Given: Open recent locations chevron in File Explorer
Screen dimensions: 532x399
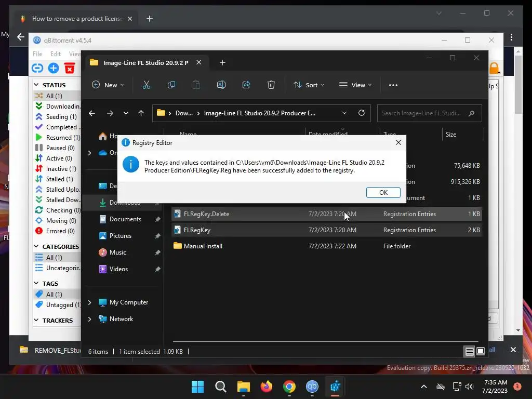Looking at the screenshot, I should [x=126, y=113].
